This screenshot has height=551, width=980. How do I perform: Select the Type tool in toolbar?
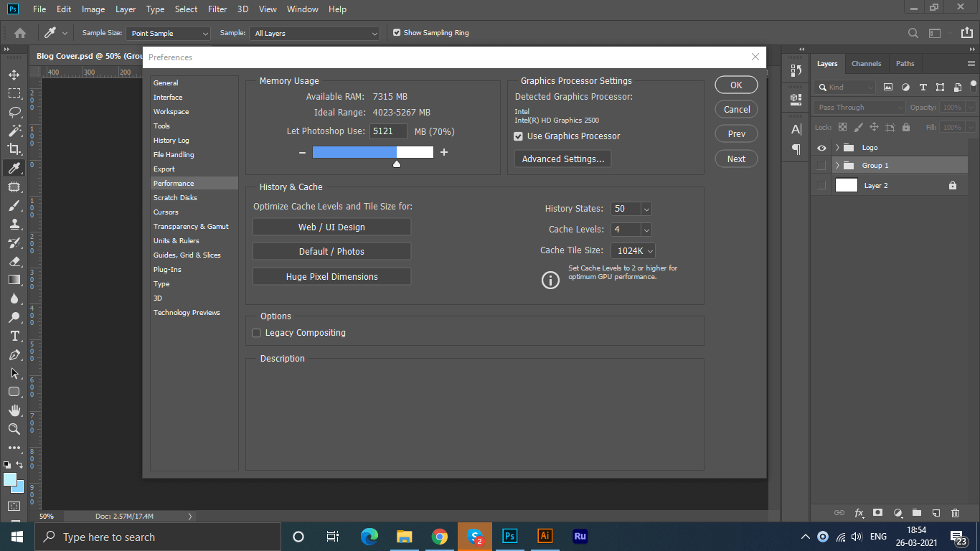[x=14, y=336]
